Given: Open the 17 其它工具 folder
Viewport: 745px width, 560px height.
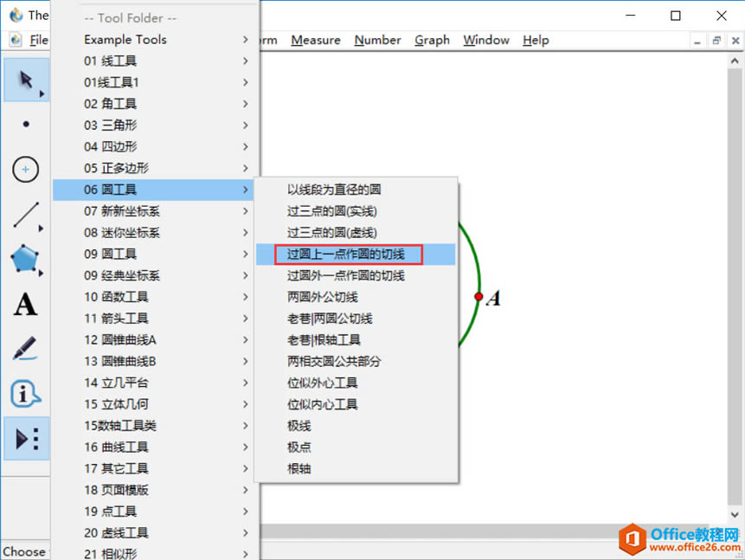Looking at the screenshot, I should coord(153,468).
